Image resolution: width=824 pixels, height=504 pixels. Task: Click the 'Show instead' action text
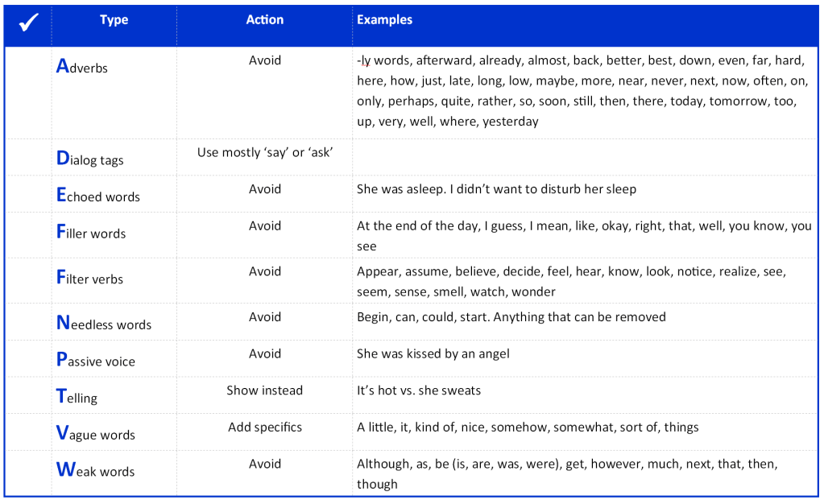(264, 390)
